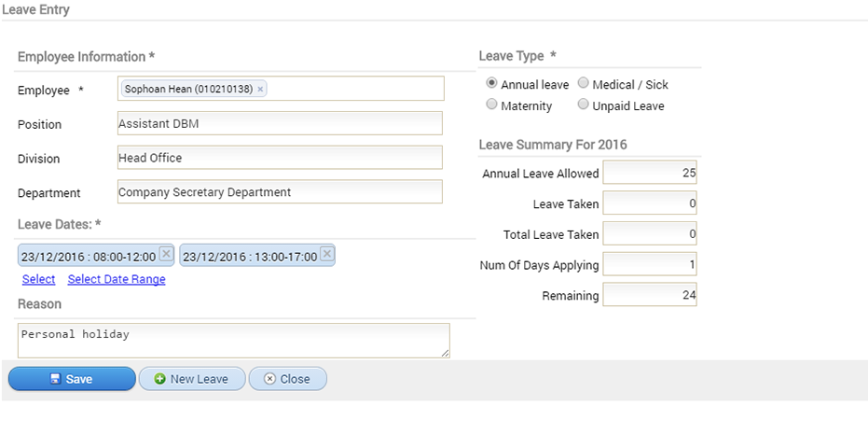The width and height of the screenshot is (868, 448).
Task: Remove Sophoan Hean employee tag
Action: [260, 90]
